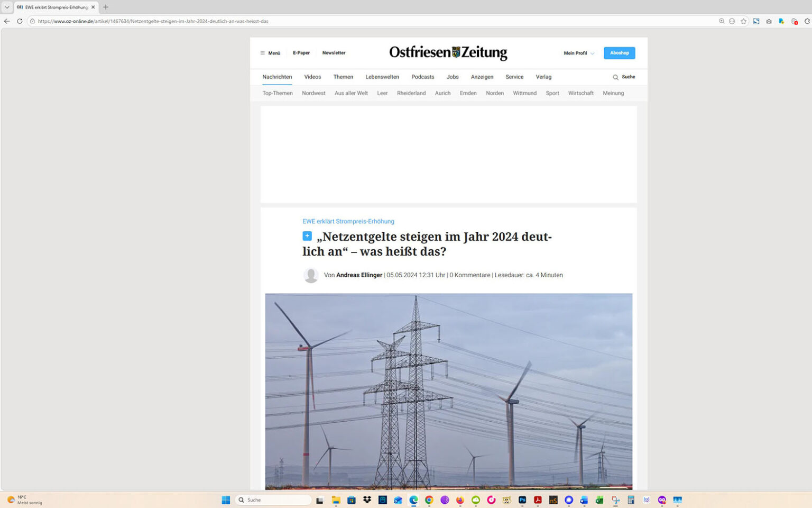Click the blue Aboshop button
Image resolution: width=812 pixels, height=508 pixels.
[x=619, y=53]
